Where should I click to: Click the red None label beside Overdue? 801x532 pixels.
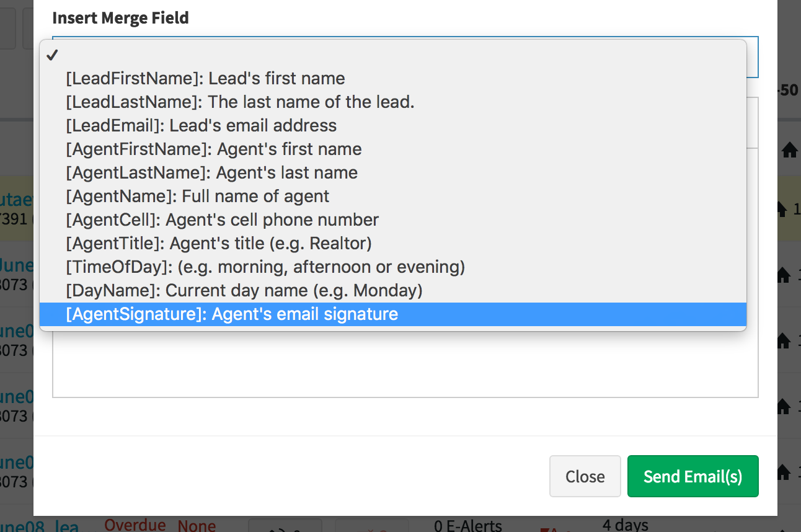(x=197, y=526)
